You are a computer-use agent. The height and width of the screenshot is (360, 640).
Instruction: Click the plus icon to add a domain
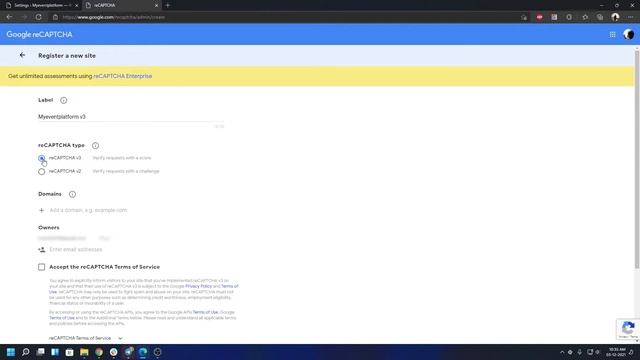(41, 210)
